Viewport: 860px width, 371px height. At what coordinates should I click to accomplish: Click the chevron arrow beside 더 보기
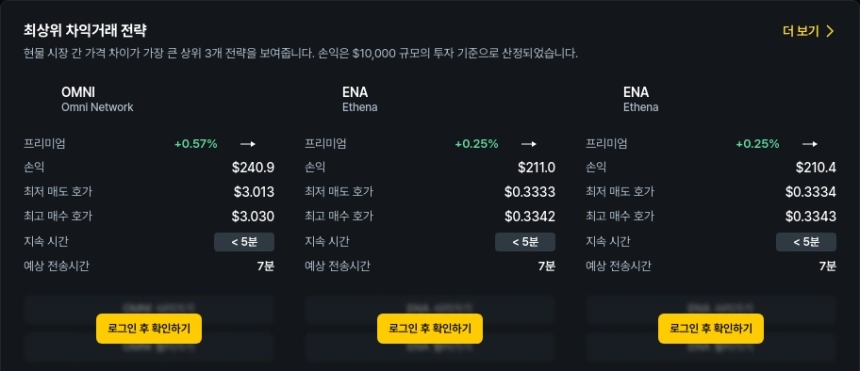829,31
